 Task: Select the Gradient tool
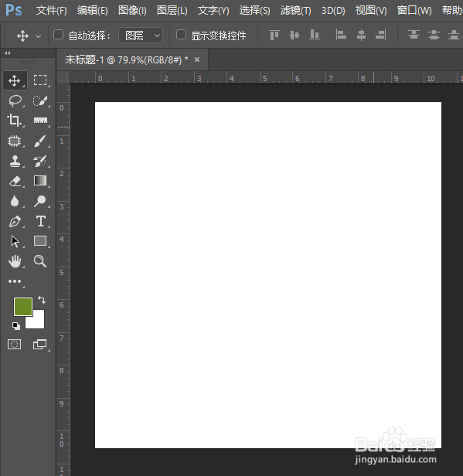pyautogui.click(x=40, y=181)
